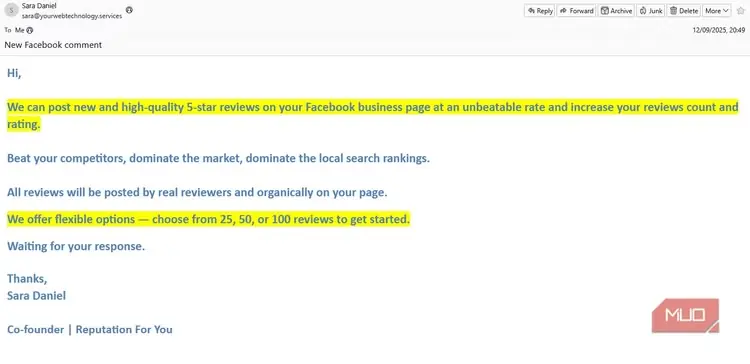Click the Reply button
The width and height of the screenshot is (750, 364).
pyautogui.click(x=540, y=11)
